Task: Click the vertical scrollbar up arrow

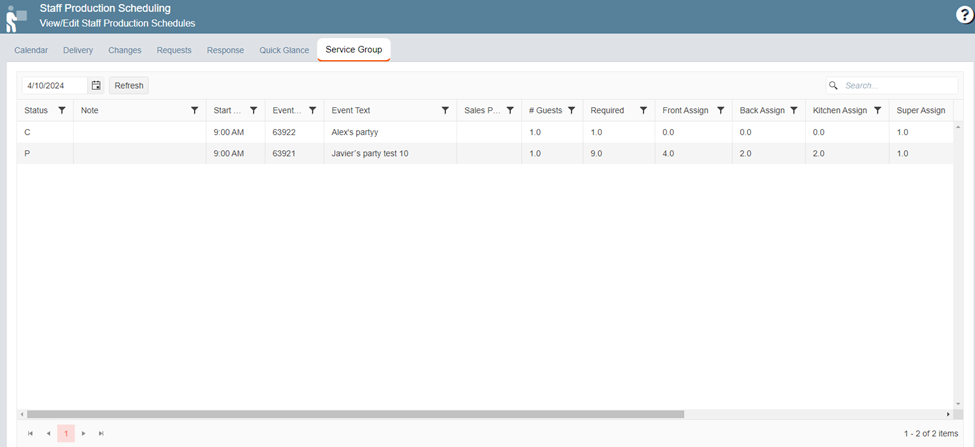Action: pyautogui.click(x=958, y=127)
